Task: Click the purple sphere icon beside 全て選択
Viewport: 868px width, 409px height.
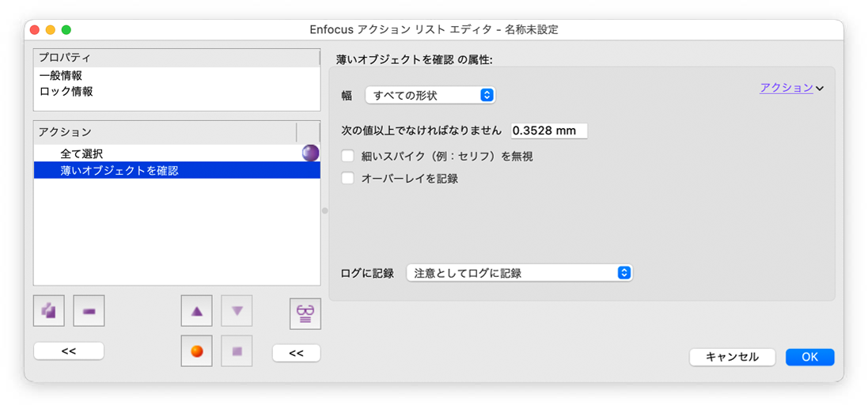Action: [x=310, y=153]
